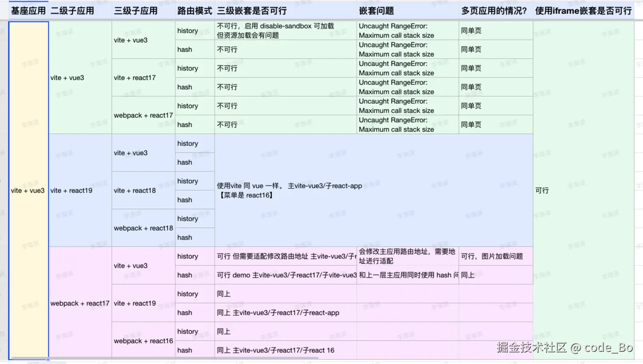This screenshot has width=643, height=364.
Task: Select the third-level vite + react18 cell
Action: [x=143, y=190]
